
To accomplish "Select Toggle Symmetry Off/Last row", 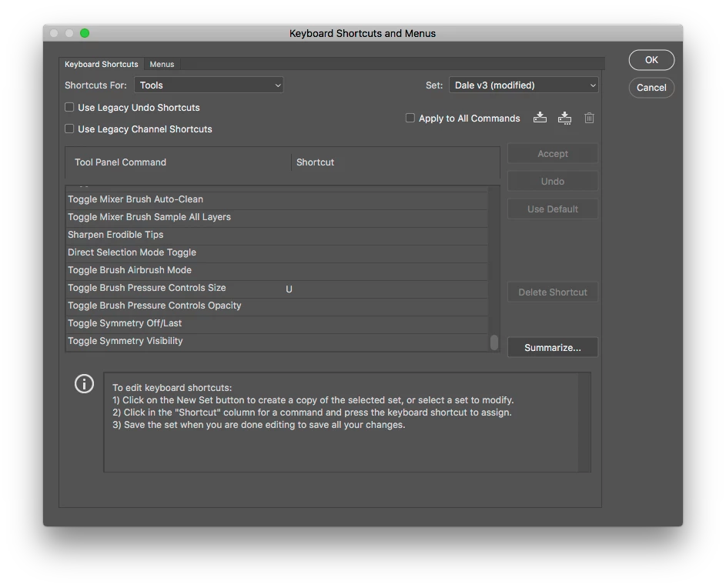I will click(x=277, y=323).
